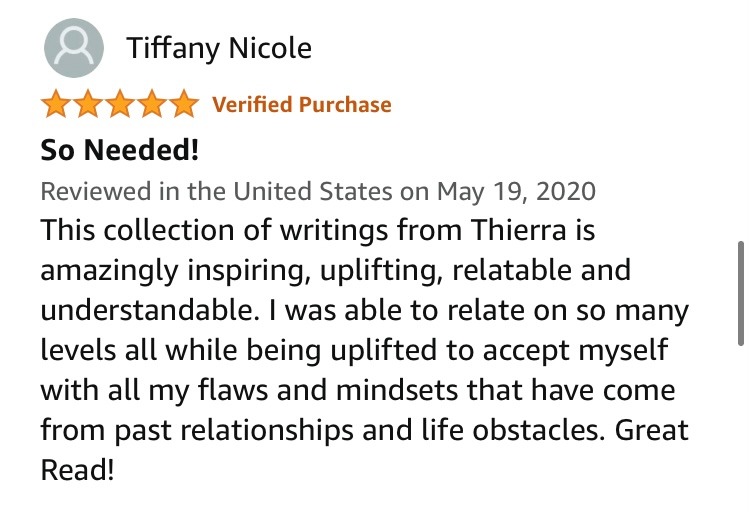750x512 pixels.
Task: Click the fifth orange rating star
Action: [184, 104]
